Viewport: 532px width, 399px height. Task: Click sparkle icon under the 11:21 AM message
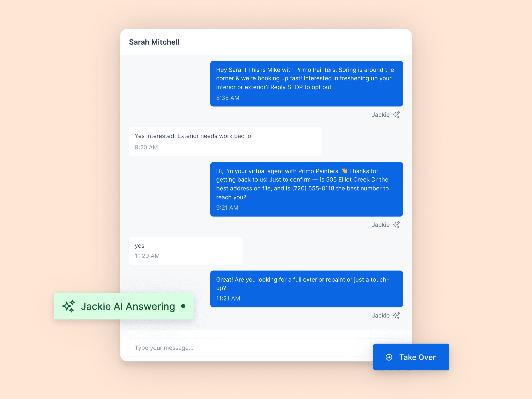(x=396, y=315)
